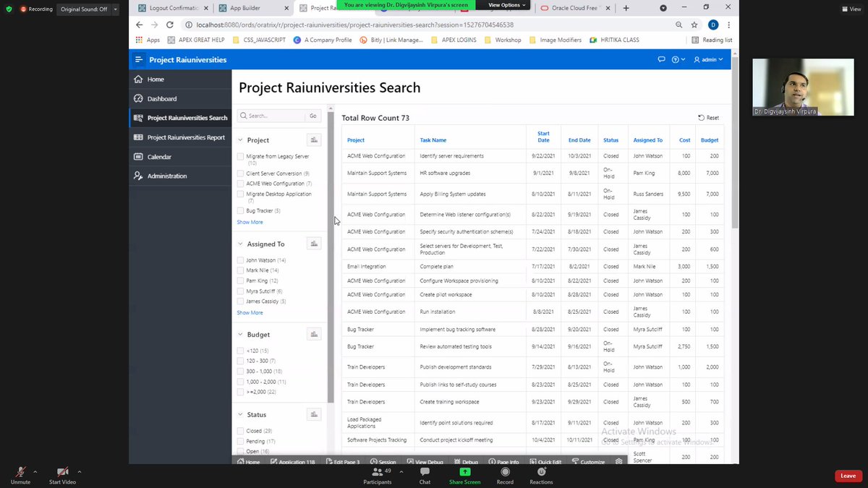Open the admin user menu
Viewport: 868px width, 488px height.
708,59
